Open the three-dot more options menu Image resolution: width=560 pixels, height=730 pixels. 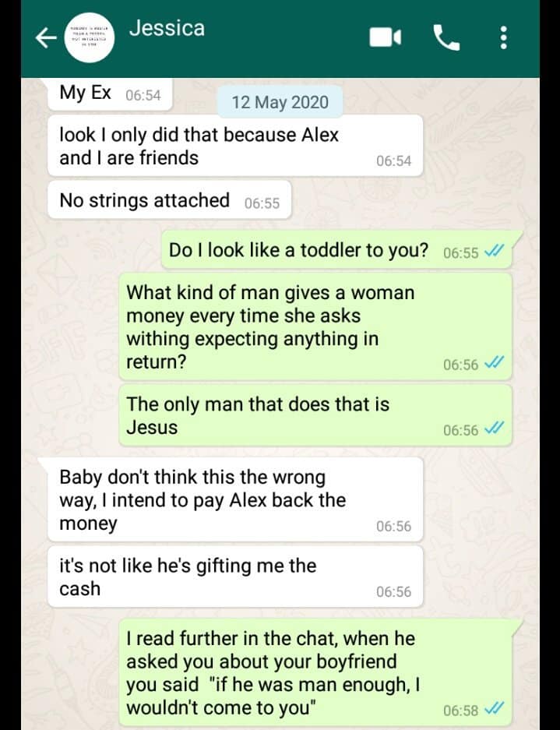503,37
